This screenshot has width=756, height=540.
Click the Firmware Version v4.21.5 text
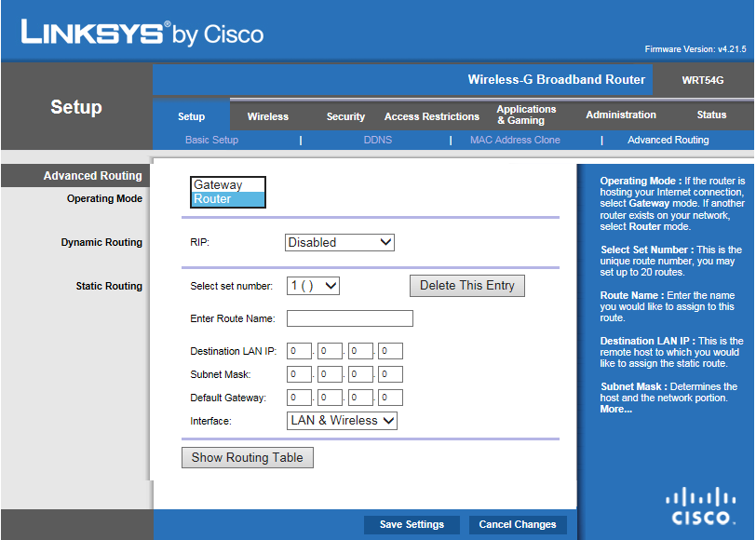[x=695, y=49]
